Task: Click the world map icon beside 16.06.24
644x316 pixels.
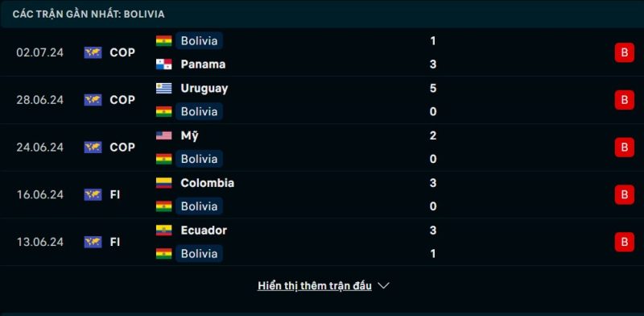Action: pos(93,194)
